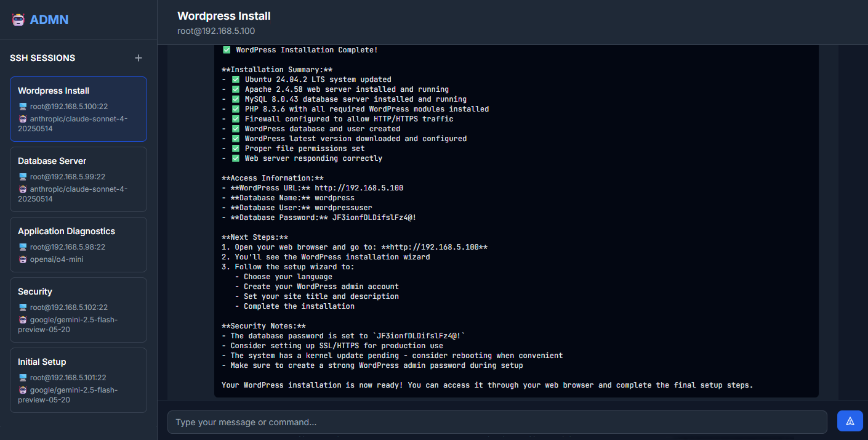868x440 pixels.
Task: Click the ADMN robot logo icon
Action: pos(18,19)
